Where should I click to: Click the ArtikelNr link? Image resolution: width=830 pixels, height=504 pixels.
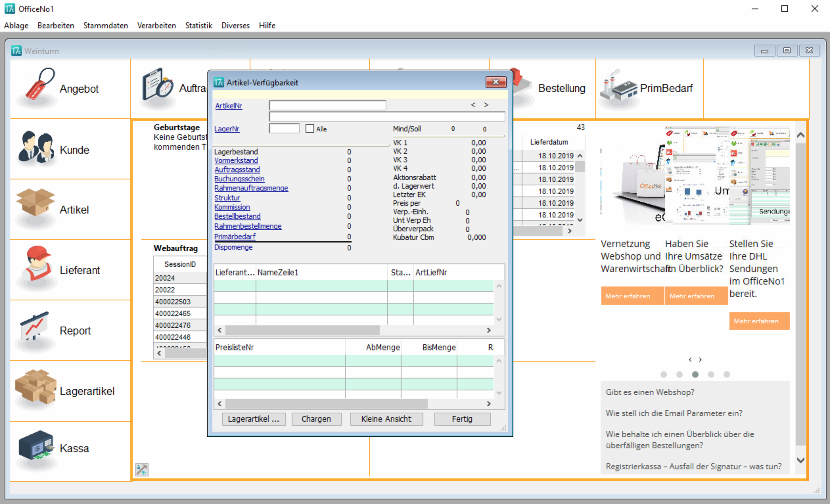point(228,106)
